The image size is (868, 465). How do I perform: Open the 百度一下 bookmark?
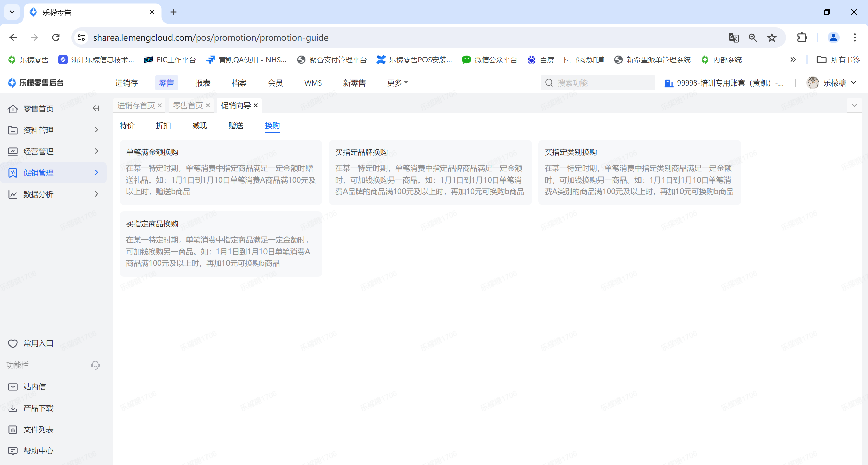pos(566,60)
